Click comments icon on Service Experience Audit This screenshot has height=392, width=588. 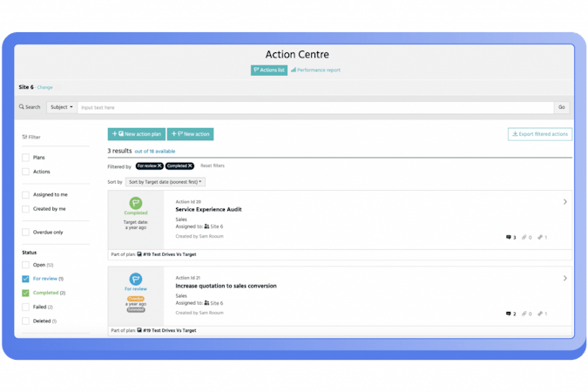tap(509, 237)
